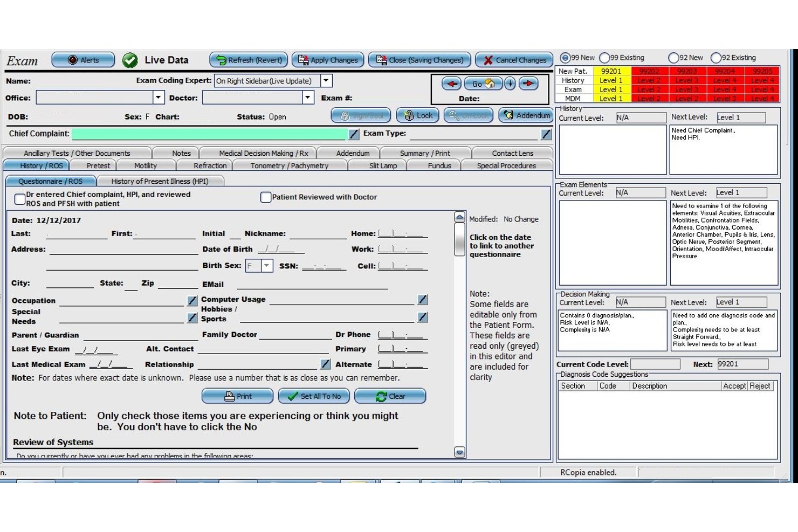Image resolution: width=798 pixels, height=532 pixels.
Task: Open Tonometry / Pachymetry tab
Action: [290, 165]
